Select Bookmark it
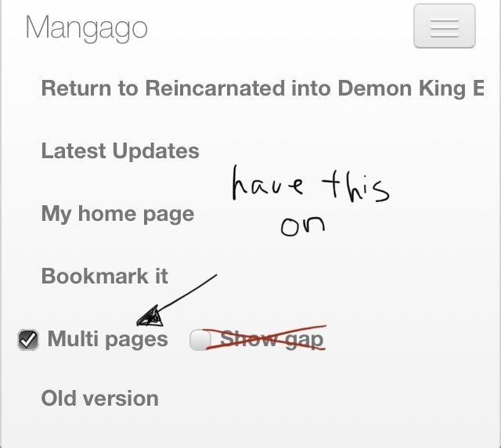 click(x=104, y=276)
